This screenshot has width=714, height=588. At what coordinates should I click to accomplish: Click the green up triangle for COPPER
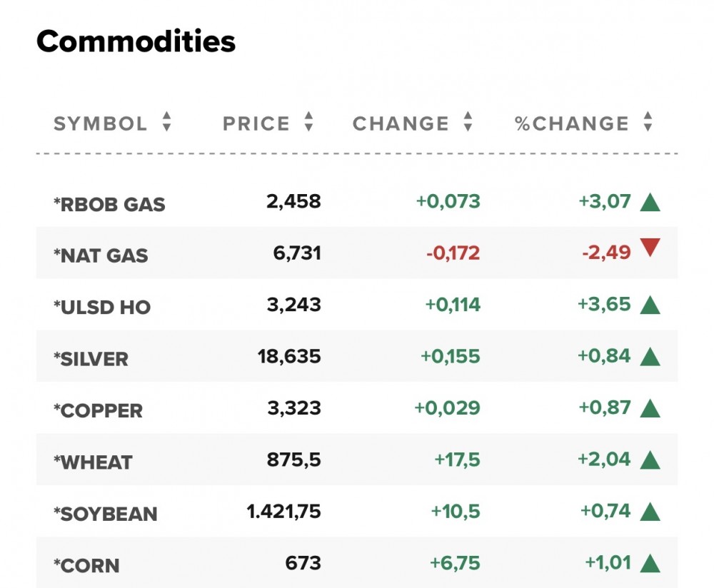(650, 408)
